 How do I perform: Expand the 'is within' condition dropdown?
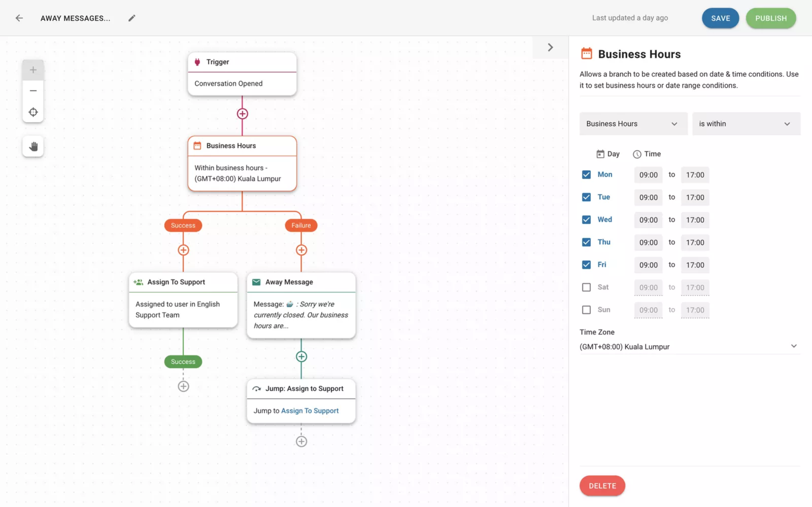click(746, 123)
